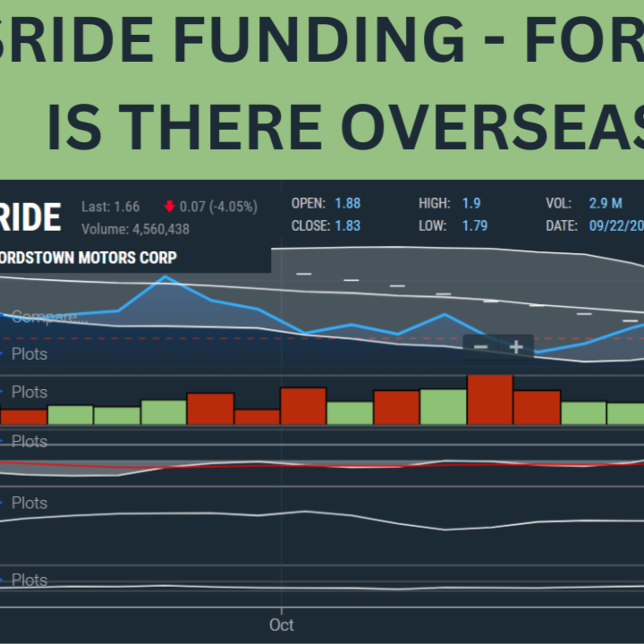Click the MOTORS CORP company name

[127, 258]
